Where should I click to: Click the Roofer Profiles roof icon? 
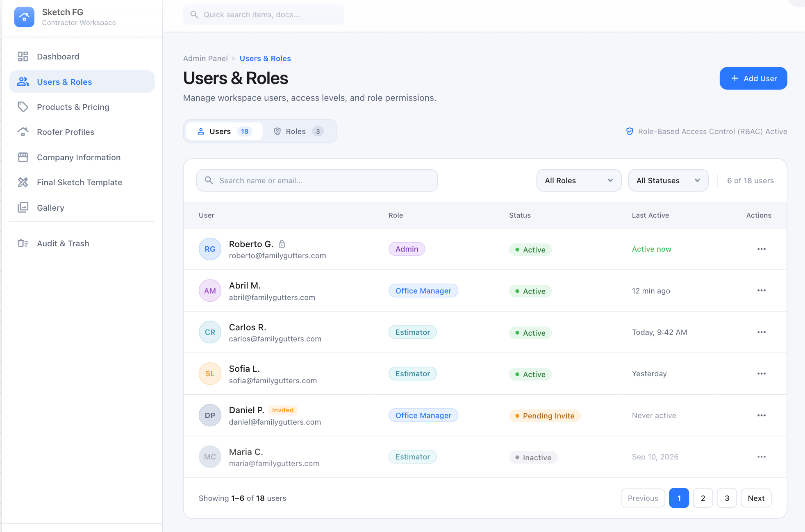[23, 132]
